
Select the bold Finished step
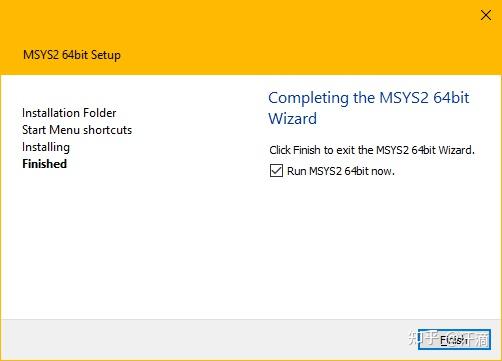[x=44, y=164]
